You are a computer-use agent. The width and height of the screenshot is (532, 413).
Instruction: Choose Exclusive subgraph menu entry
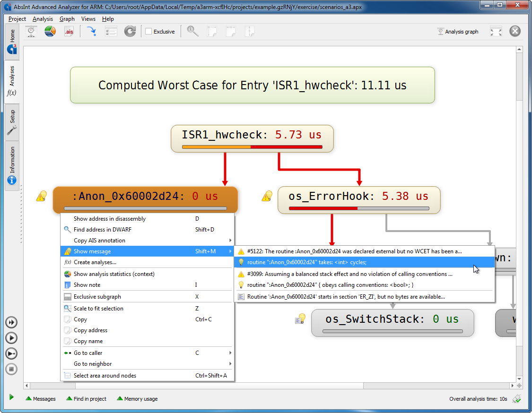[147, 297]
